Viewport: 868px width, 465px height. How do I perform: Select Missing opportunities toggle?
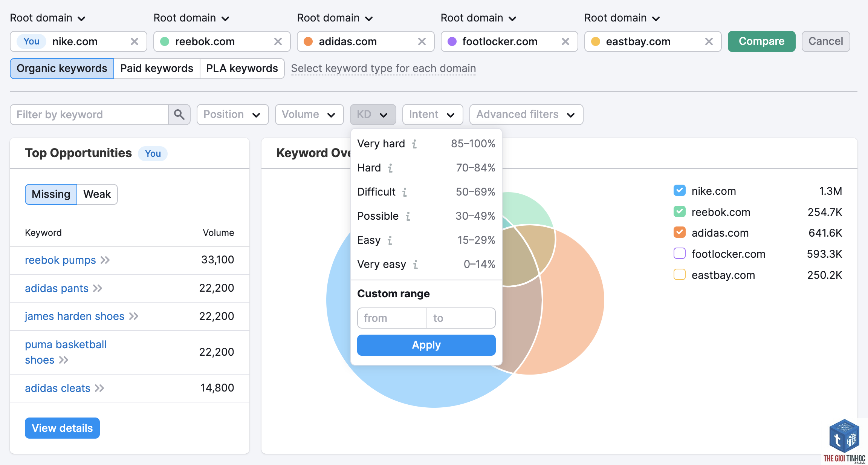pyautogui.click(x=51, y=194)
